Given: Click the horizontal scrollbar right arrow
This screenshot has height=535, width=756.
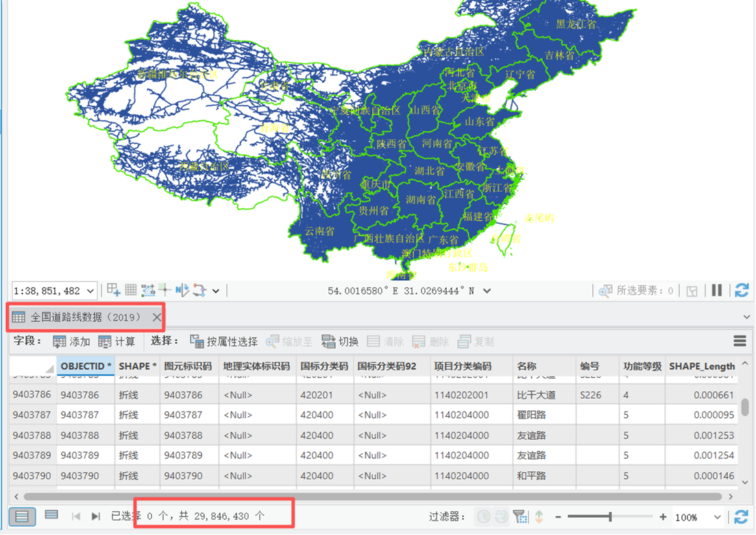Looking at the screenshot, I should point(731,497).
